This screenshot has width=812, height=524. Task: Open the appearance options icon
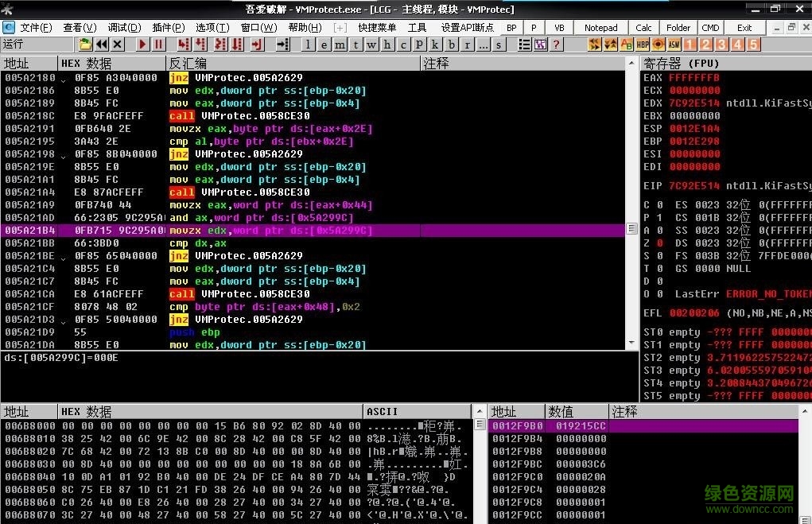click(540, 45)
